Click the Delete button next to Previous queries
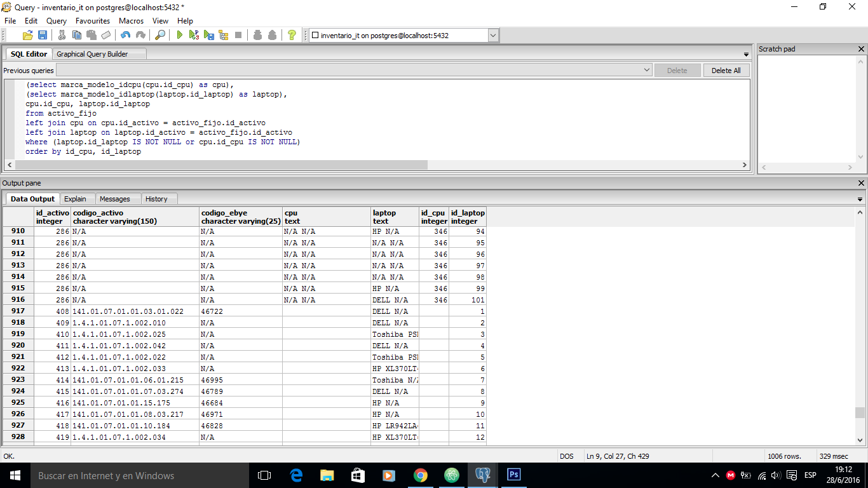This screenshot has width=868, height=488. click(677, 71)
